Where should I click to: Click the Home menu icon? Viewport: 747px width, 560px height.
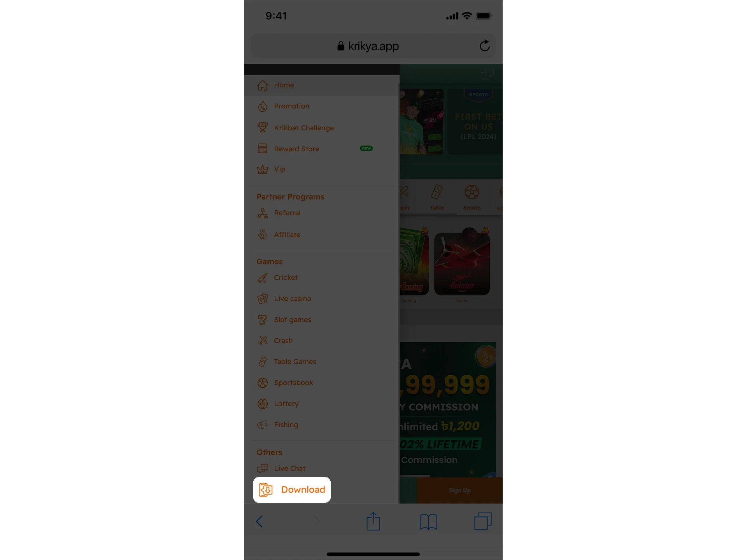pyautogui.click(x=262, y=85)
